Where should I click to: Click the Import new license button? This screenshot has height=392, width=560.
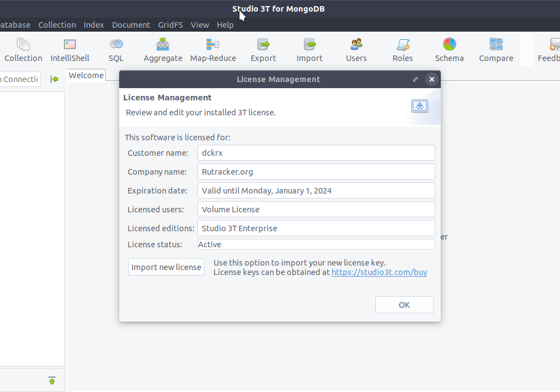[x=166, y=267]
